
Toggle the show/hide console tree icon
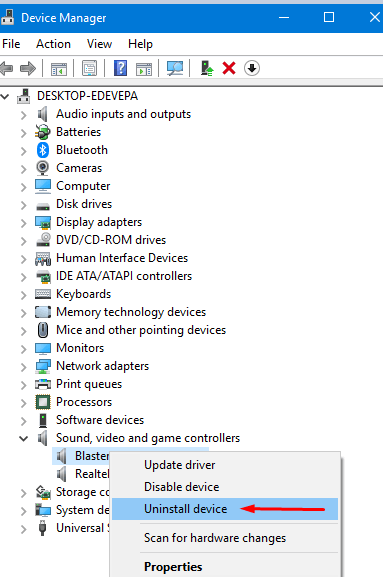pos(59,68)
